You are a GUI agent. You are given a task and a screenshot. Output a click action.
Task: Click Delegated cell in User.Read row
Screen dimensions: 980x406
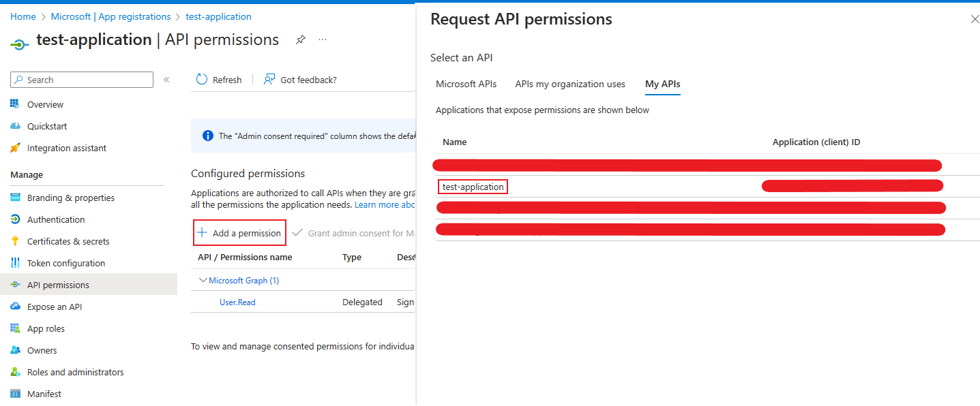point(362,302)
